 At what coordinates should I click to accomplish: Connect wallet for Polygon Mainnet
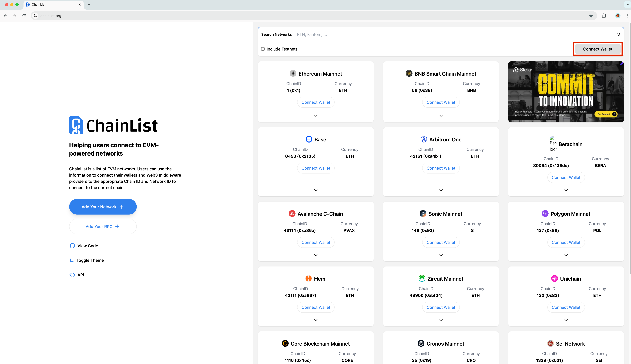[x=566, y=242]
